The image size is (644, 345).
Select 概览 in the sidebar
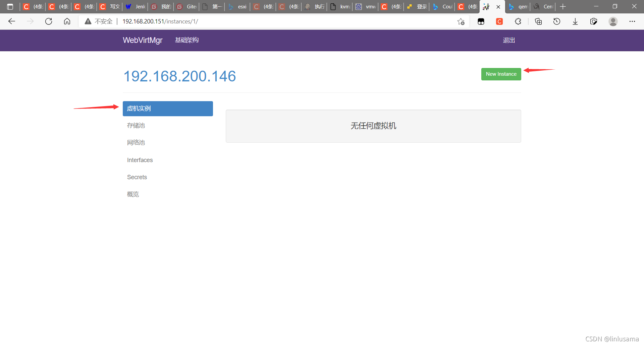tap(168, 194)
